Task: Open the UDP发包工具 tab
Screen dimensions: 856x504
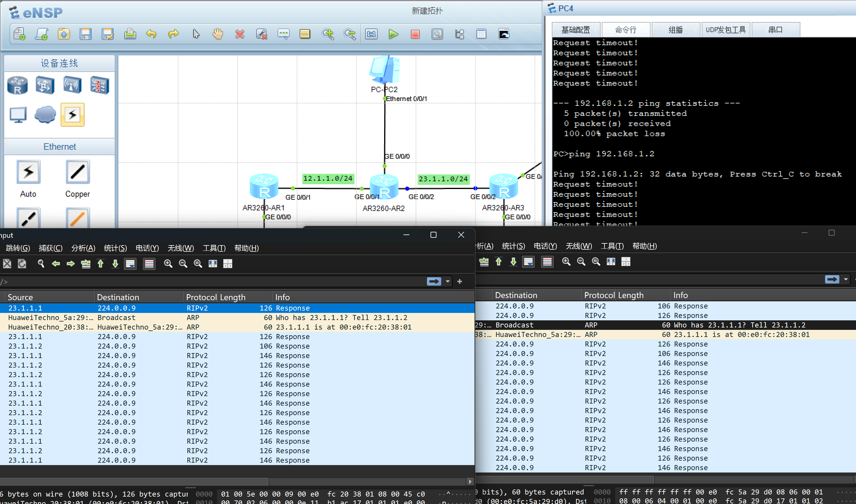Action: point(725,30)
